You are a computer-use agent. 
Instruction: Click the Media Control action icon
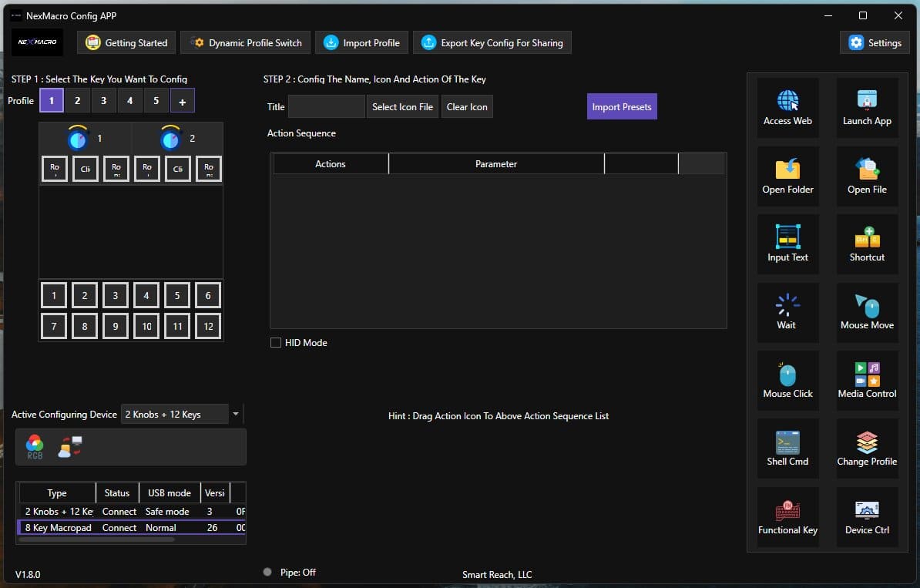[x=867, y=380]
